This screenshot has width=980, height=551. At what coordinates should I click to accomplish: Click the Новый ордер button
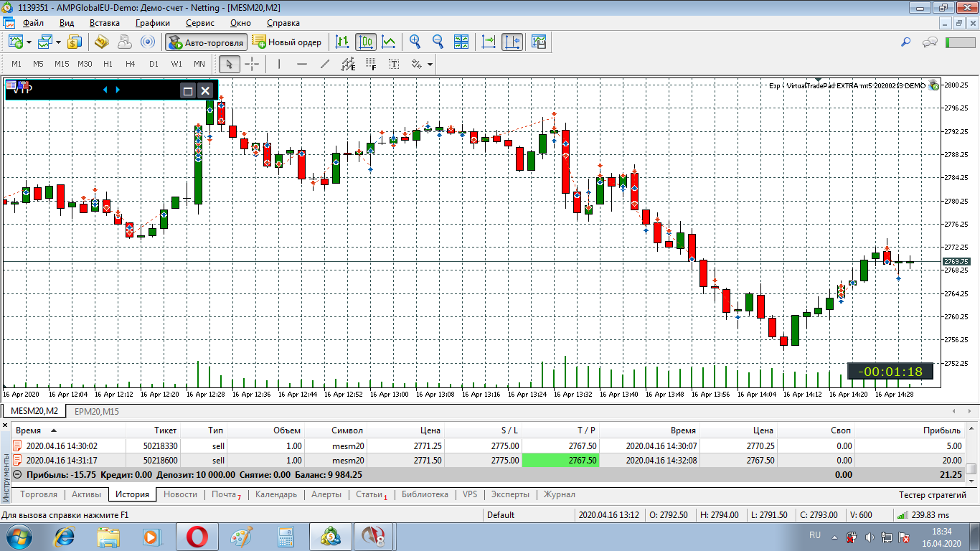click(287, 42)
